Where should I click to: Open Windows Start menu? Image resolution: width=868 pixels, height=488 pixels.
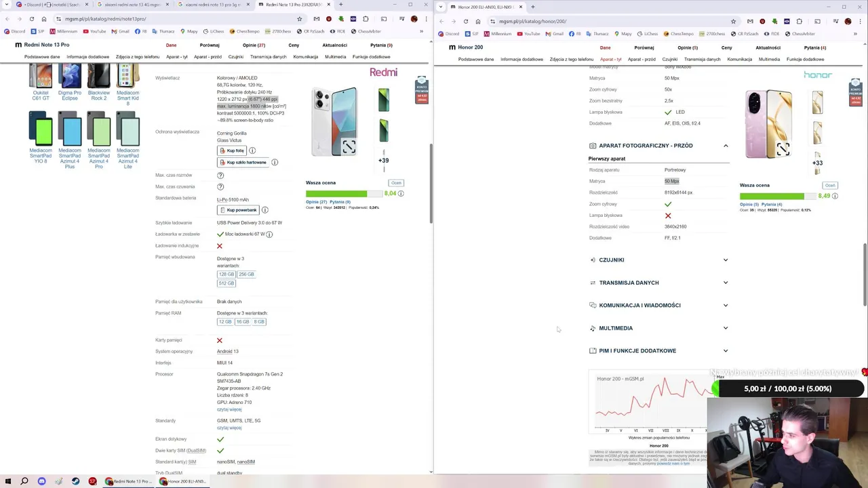coord(8,481)
